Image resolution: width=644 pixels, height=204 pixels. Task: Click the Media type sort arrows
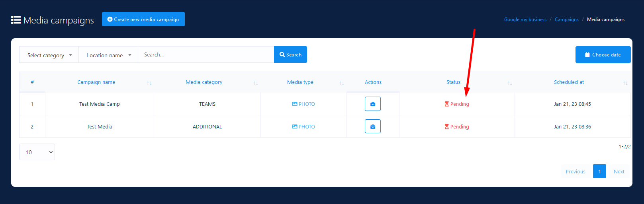(x=342, y=83)
